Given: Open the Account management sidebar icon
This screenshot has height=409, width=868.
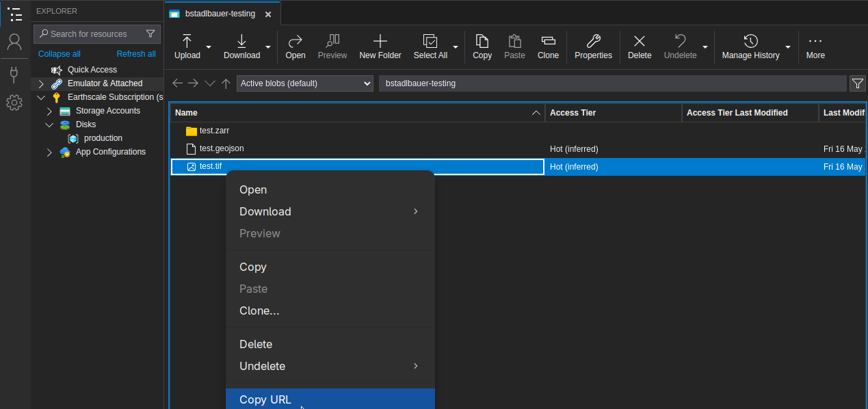Looking at the screenshot, I should tap(14, 42).
